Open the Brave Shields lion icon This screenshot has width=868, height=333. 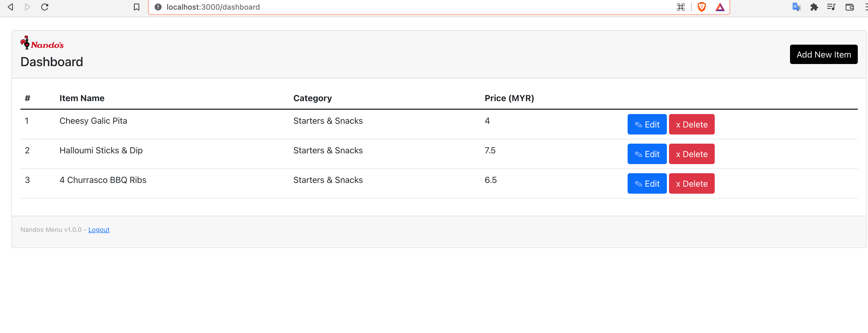(x=702, y=7)
